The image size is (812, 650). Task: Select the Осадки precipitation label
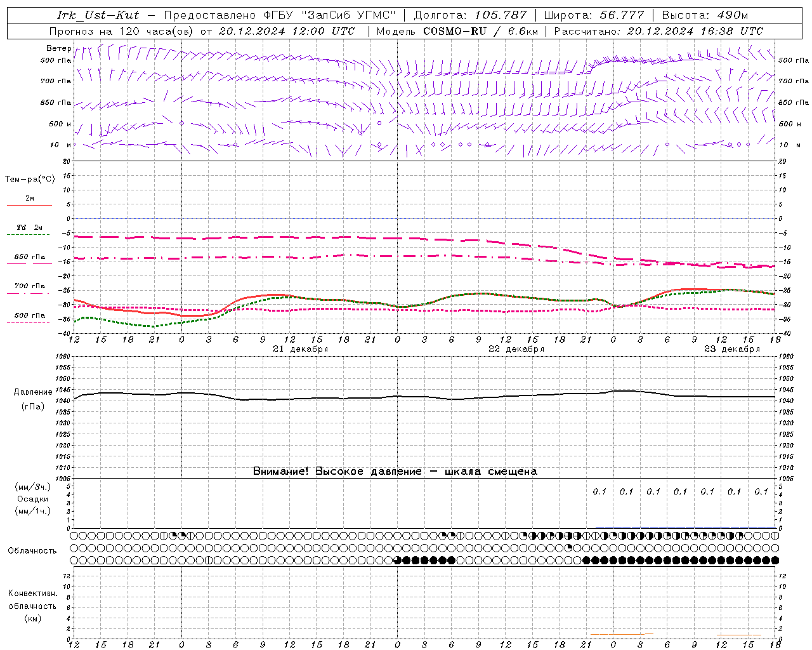click(33, 499)
